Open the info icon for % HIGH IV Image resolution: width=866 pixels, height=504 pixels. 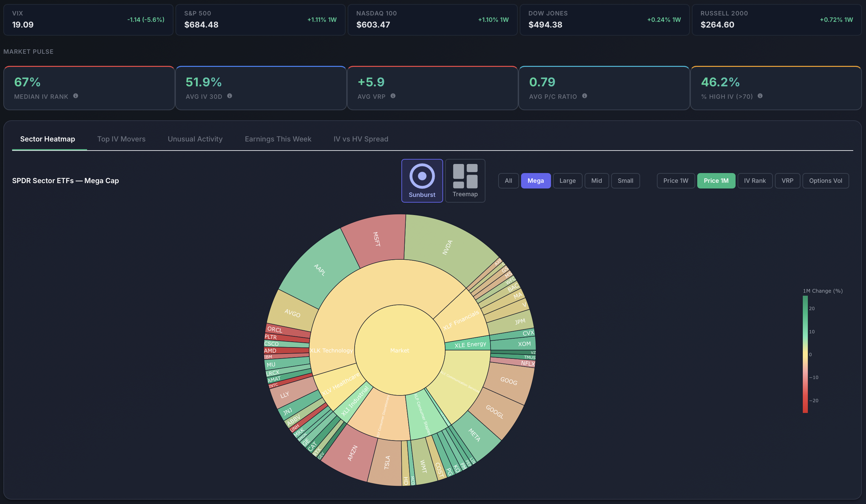[760, 96]
